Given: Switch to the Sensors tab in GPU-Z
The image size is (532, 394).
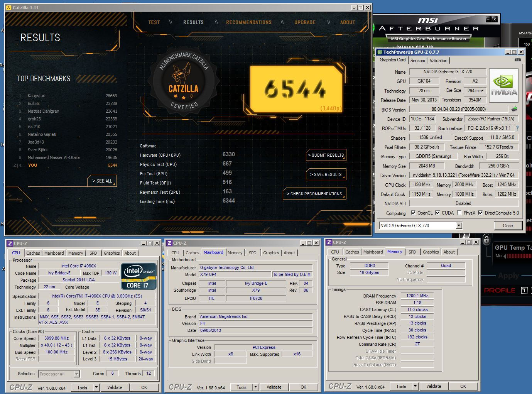Looking at the screenshot, I should coord(417,61).
